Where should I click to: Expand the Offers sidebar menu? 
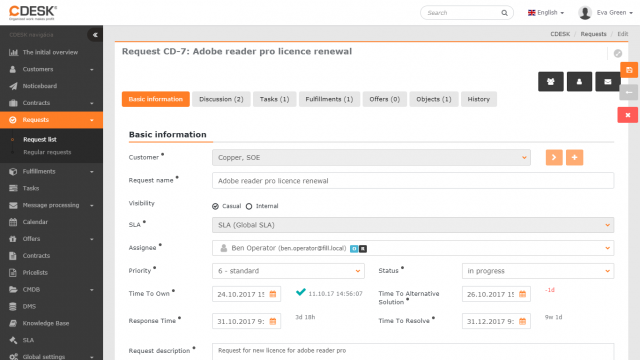(51, 239)
